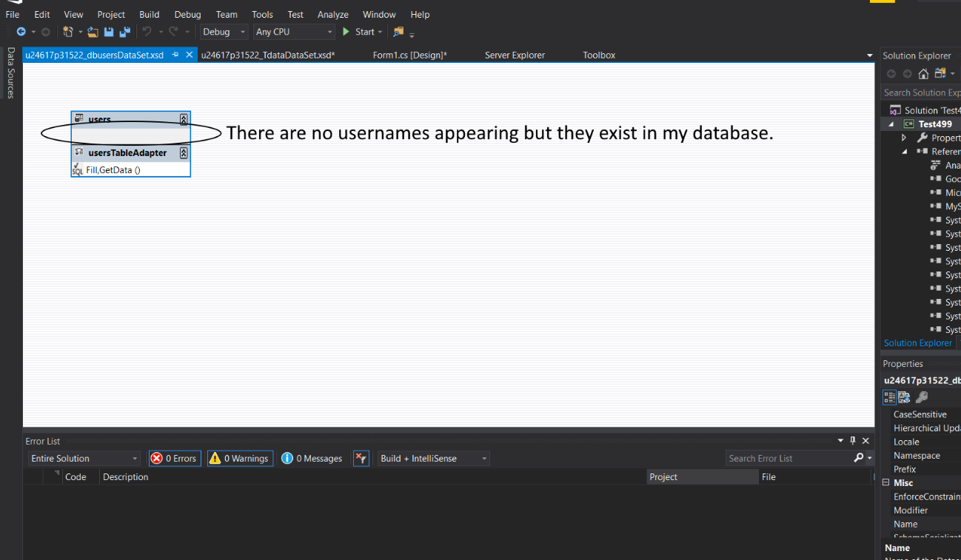
Task: Click the Property Pages wrench icon
Action: click(x=922, y=397)
